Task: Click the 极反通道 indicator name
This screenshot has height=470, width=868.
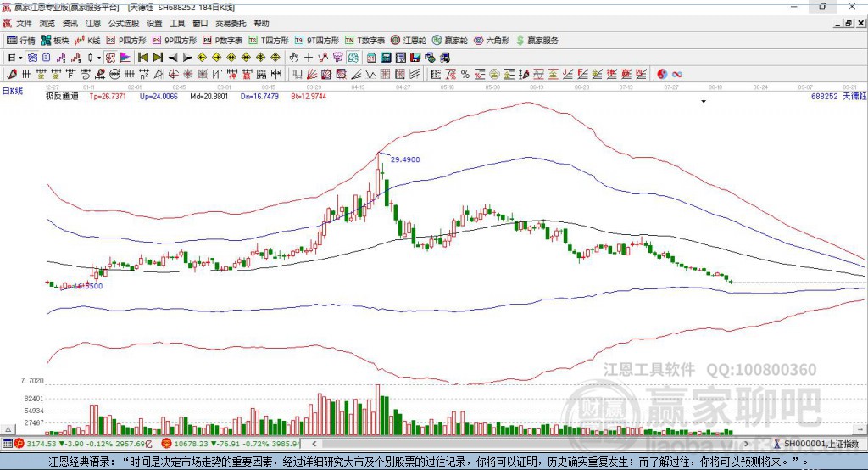Action: [62, 97]
